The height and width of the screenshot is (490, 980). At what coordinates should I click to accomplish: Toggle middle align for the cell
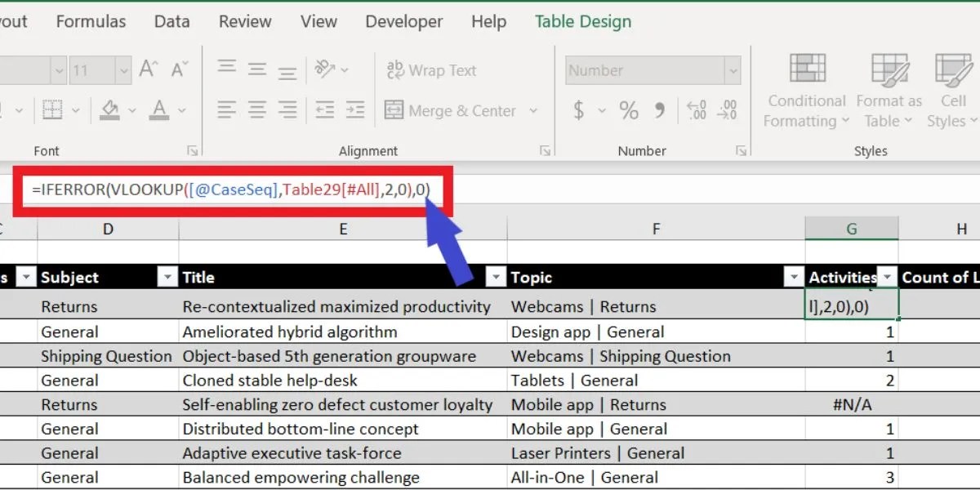pyautogui.click(x=257, y=70)
